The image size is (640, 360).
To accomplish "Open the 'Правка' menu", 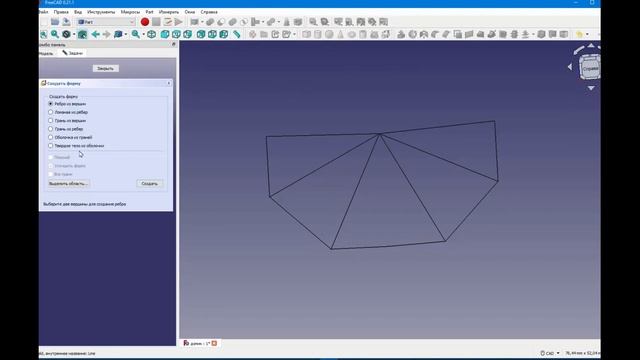I will [61, 12].
